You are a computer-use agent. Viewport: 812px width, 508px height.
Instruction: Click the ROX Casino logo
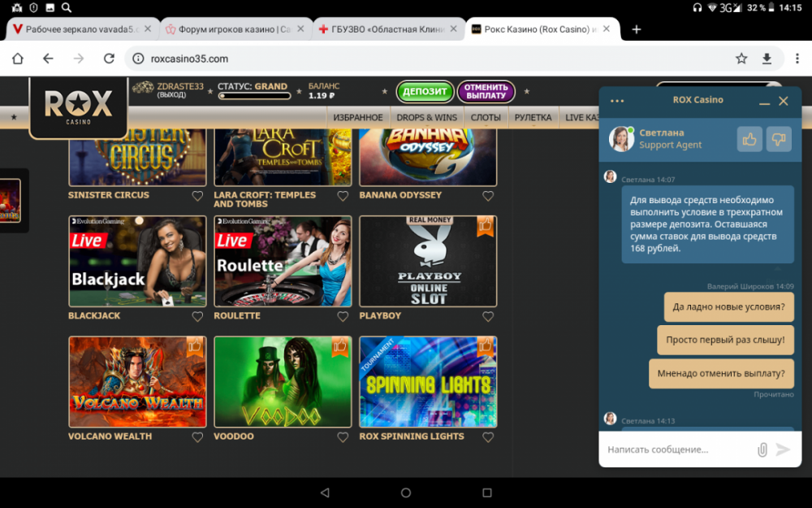click(78, 106)
